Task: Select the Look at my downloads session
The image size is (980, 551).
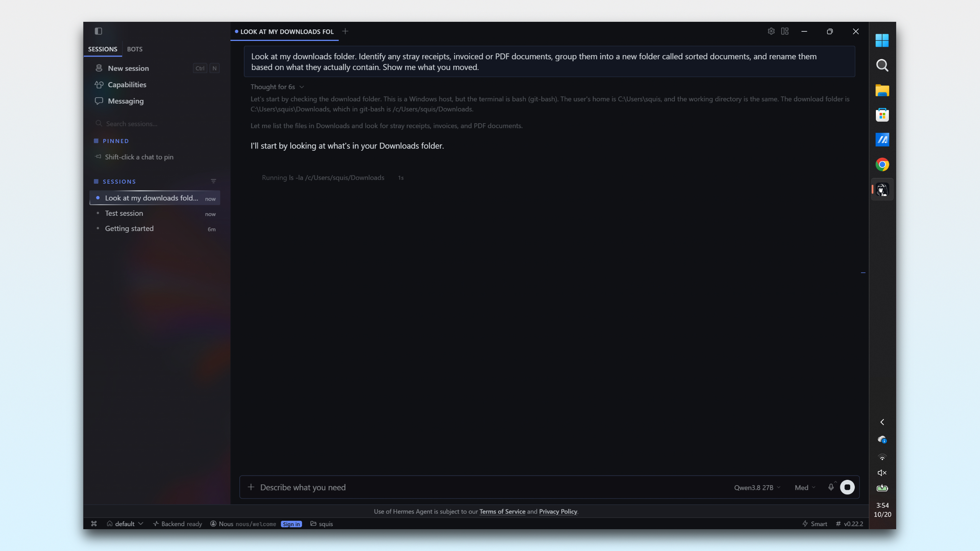Action: (155, 198)
